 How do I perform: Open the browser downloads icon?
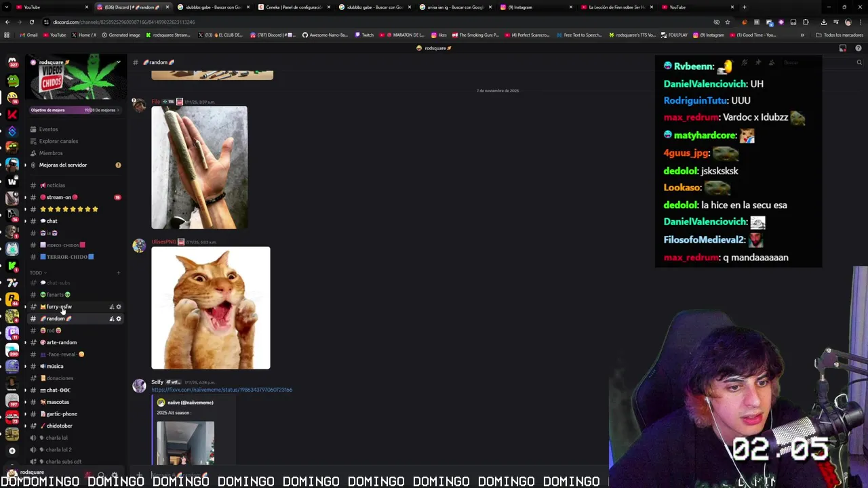coord(823,22)
